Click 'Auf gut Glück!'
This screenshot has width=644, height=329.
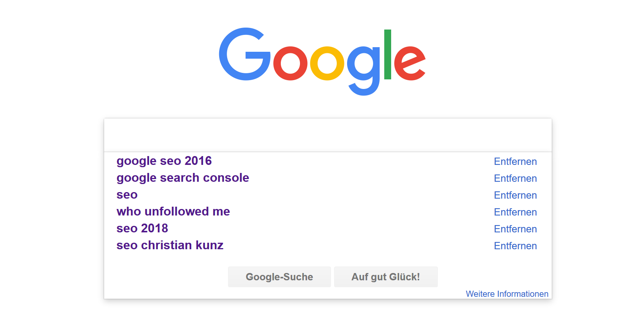pyautogui.click(x=386, y=276)
